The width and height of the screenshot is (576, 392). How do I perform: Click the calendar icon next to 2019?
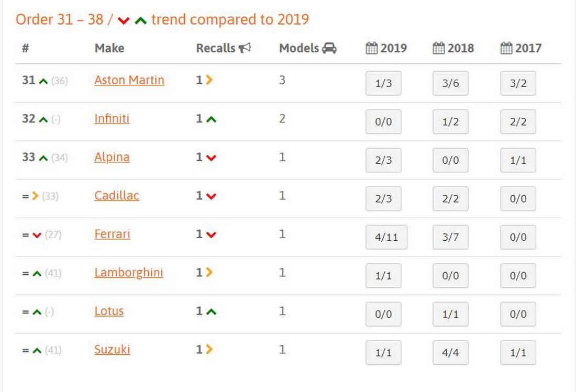click(371, 49)
